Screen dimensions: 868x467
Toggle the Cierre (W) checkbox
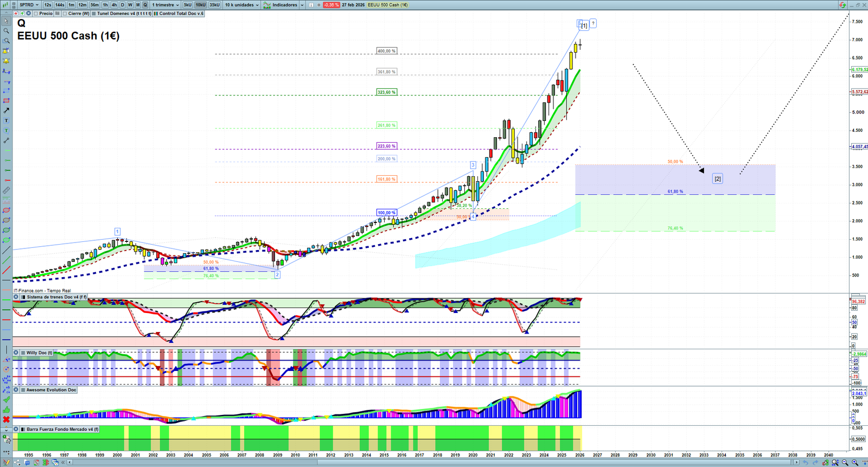click(65, 14)
